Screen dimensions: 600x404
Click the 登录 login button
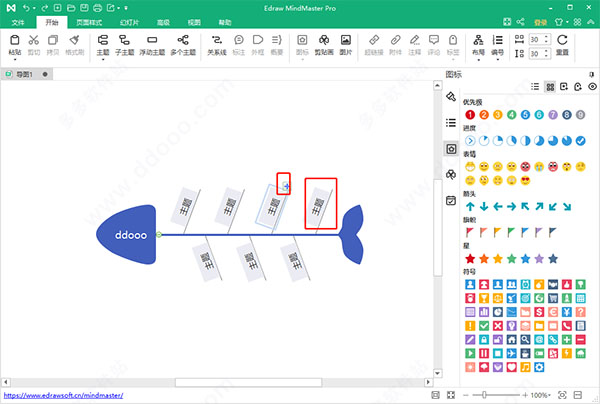click(540, 23)
